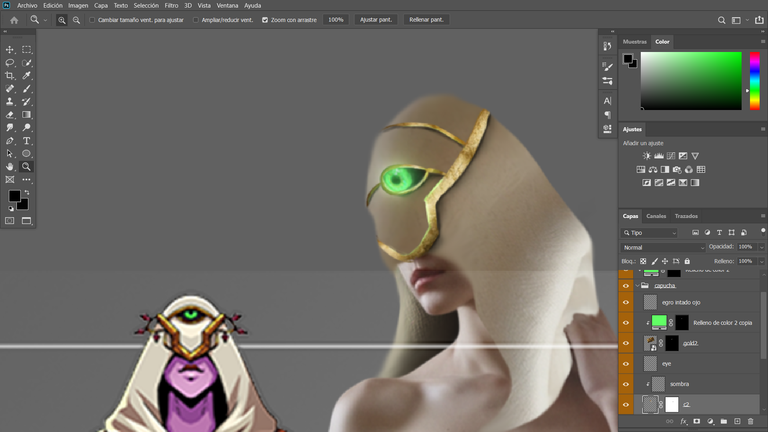Select the Eyedropper tool
This screenshot has width=768, height=432.
pyautogui.click(x=26, y=75)
